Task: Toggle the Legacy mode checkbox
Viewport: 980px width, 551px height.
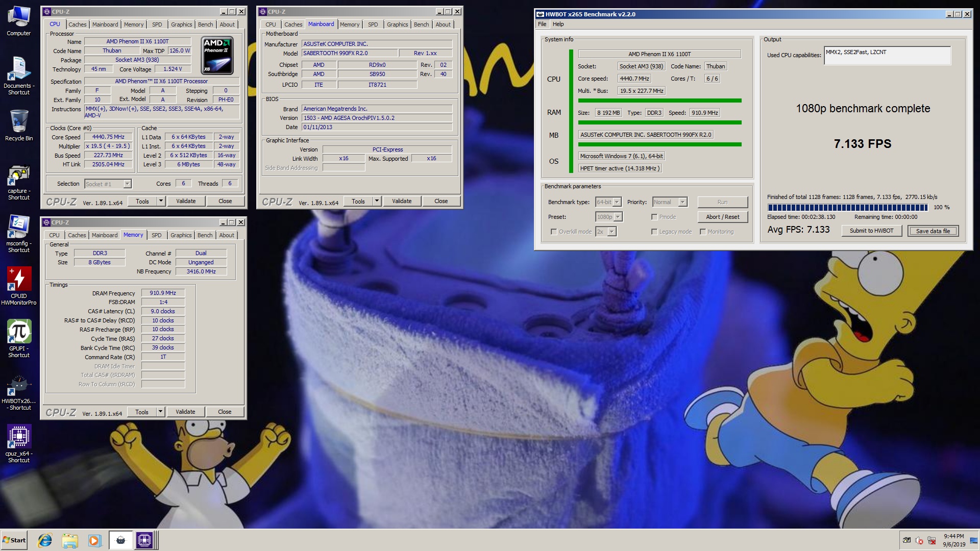Action: [x=654, y=232]
